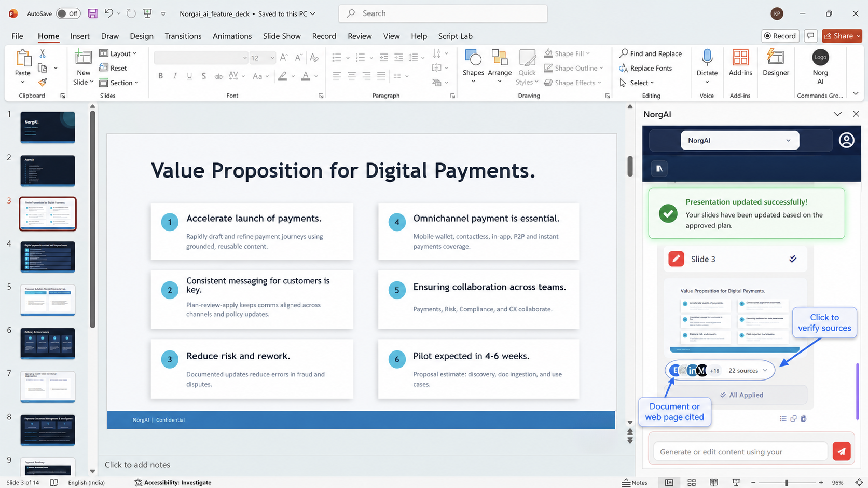Launch the Designer pane
868x488 pixels.
click(776, 63)
